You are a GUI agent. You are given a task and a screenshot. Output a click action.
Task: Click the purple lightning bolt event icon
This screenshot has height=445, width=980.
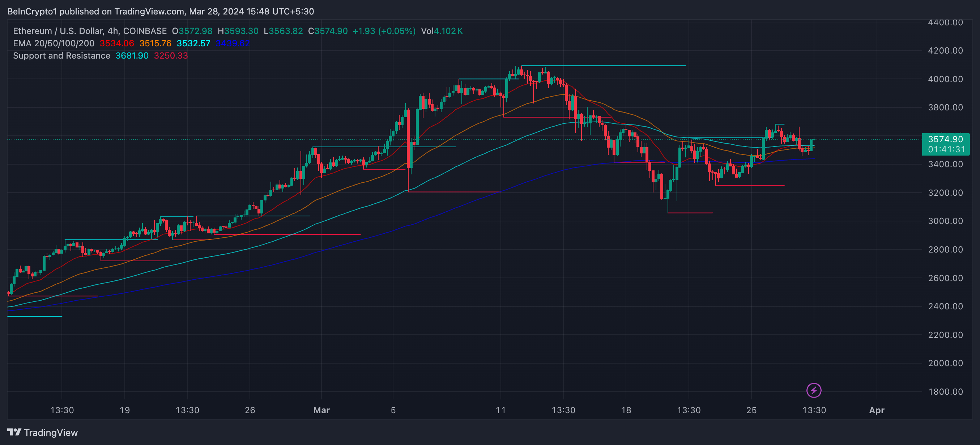click(813, 390)
